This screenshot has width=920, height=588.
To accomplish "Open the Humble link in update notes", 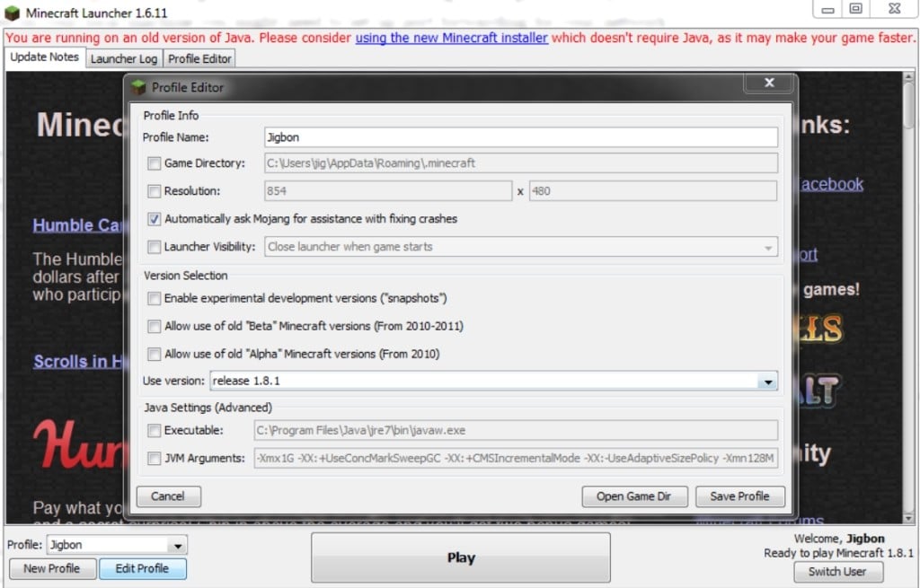I will 78,225.
